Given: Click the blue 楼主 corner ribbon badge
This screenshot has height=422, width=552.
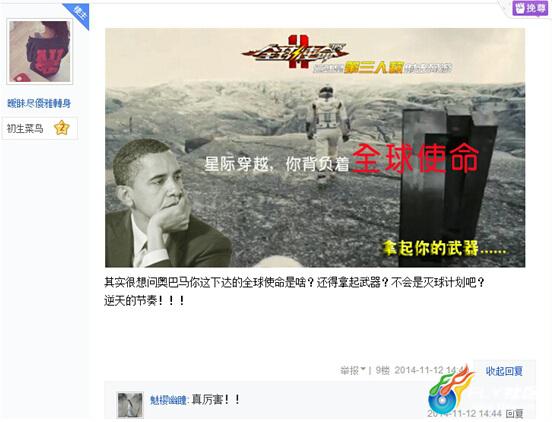Looking at the screenshot, I should (x=79, y=14).
